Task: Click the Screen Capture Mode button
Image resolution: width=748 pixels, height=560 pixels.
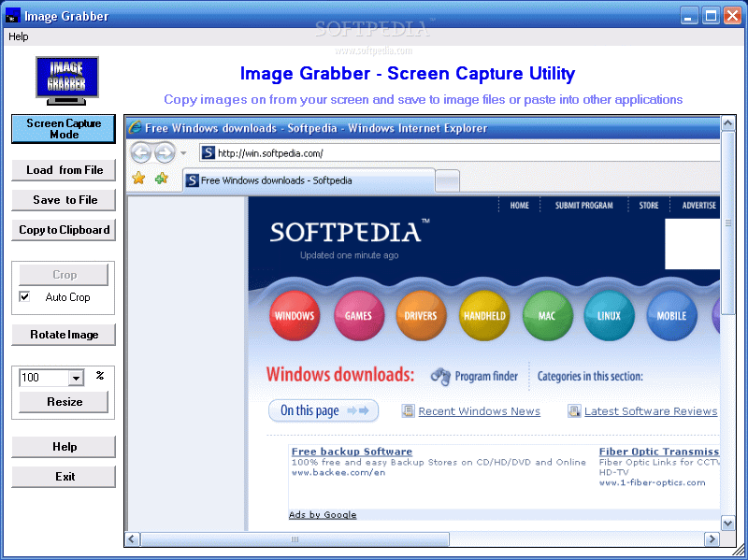Action: pos(63,128)
